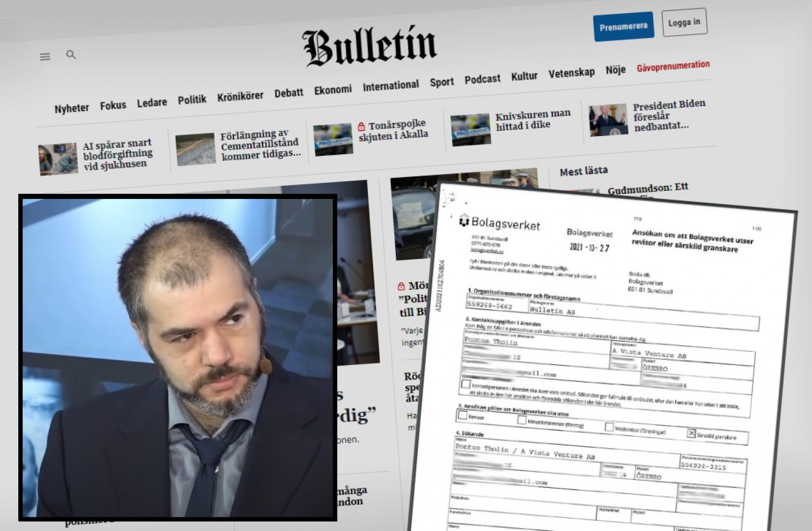
Task: Click the bolagsverket.se link on the form
Action: click(487, 250)
